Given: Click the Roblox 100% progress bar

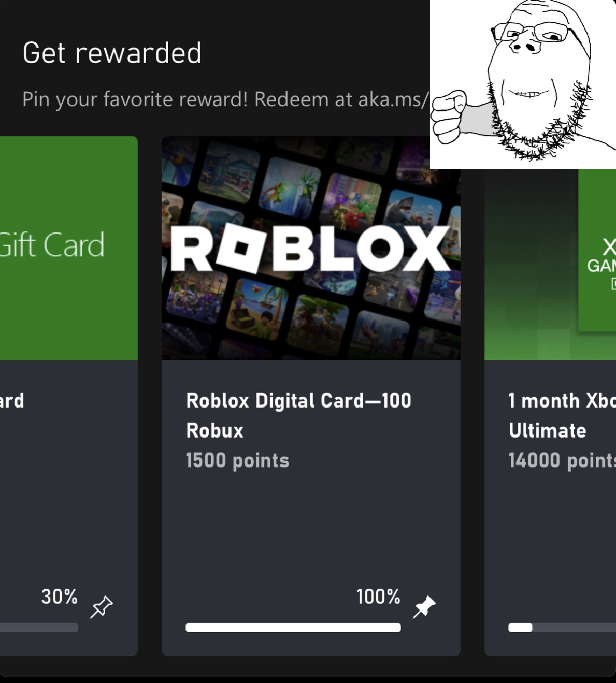Looking at the screenshot, I should click(x=293, y=628).
